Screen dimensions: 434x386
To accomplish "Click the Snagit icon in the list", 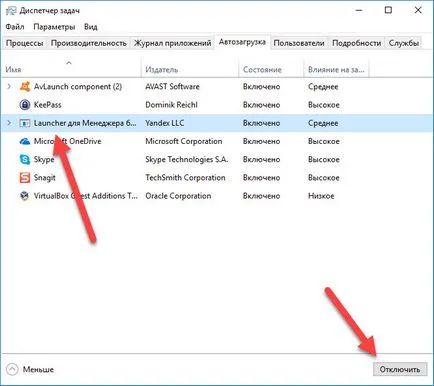I will coord(25,178).
